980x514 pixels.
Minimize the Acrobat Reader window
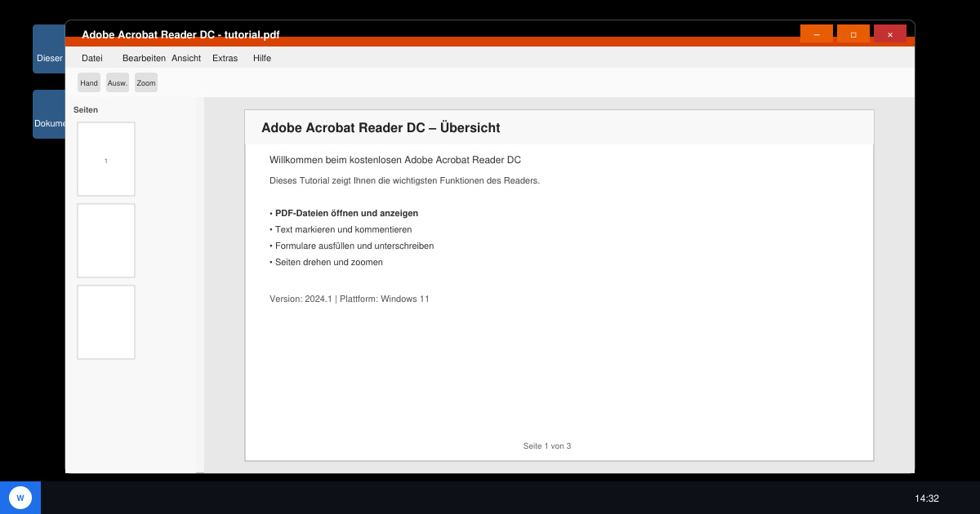click(817, 34)
